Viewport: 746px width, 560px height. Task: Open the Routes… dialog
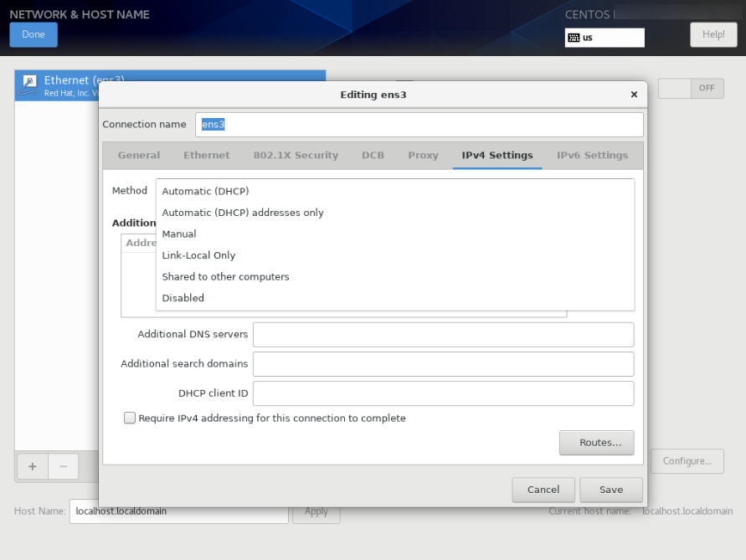597,443
